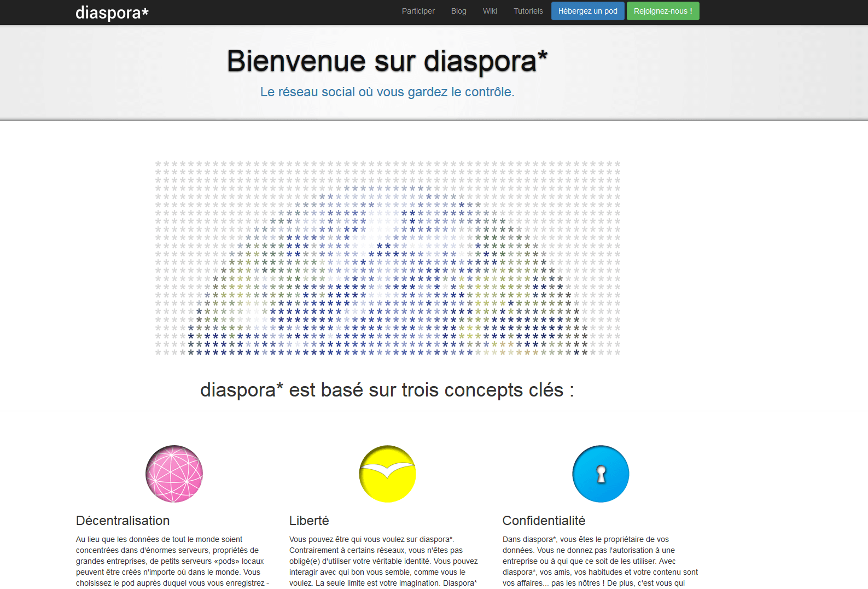Click the Hébergez un pod button
The width and height of the screenshot is (868, 589).
587,11
